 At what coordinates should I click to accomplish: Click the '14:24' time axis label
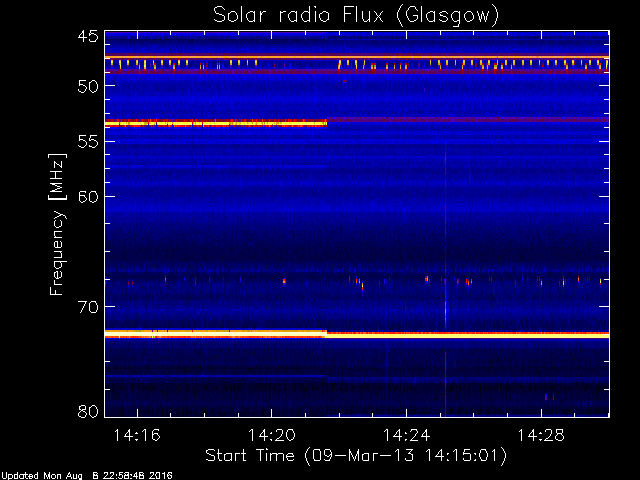407,436
